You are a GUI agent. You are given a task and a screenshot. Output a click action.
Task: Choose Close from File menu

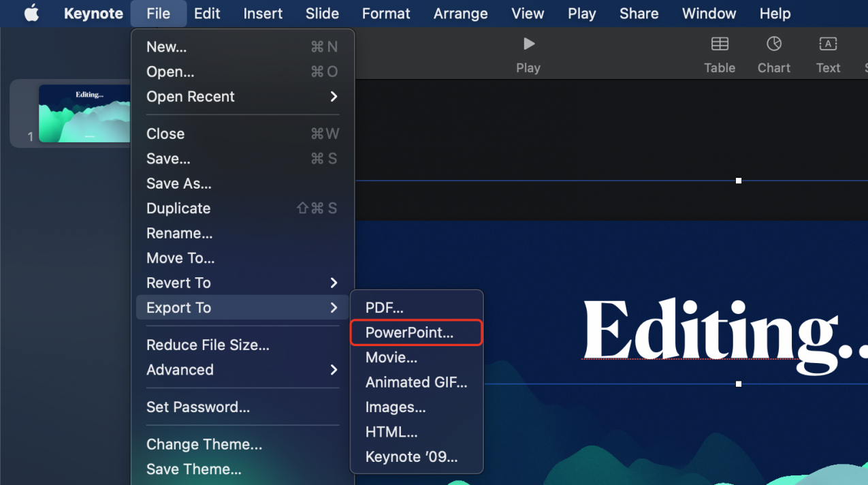[x=243, y=134]
